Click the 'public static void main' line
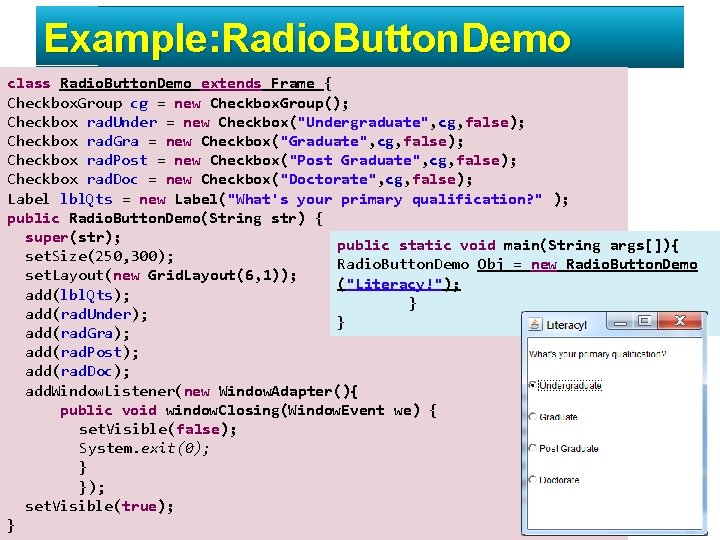The image size is (720, 540). coord(507,246)
